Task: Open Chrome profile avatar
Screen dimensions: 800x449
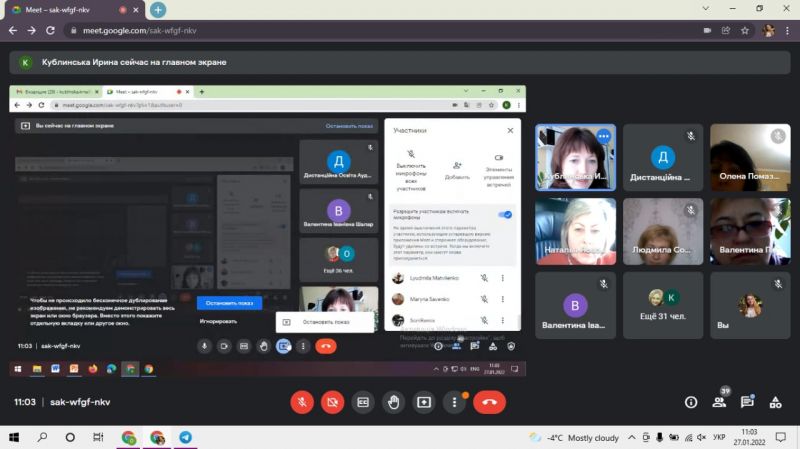Action: point(768,31)
